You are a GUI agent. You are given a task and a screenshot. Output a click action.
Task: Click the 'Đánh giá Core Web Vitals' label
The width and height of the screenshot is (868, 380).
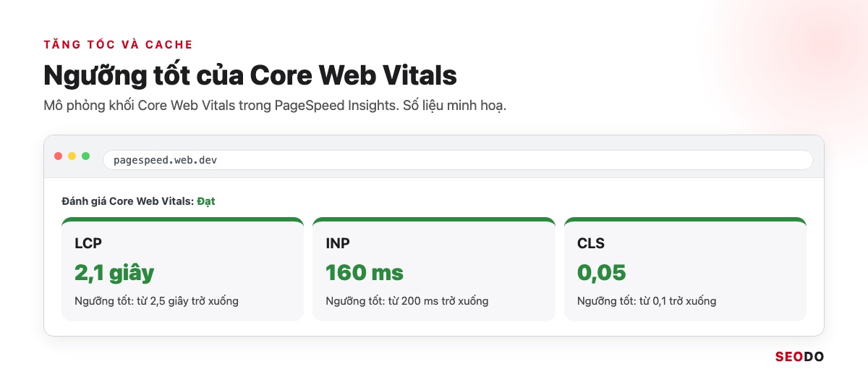pyautogui.click(x=128, y=201)
